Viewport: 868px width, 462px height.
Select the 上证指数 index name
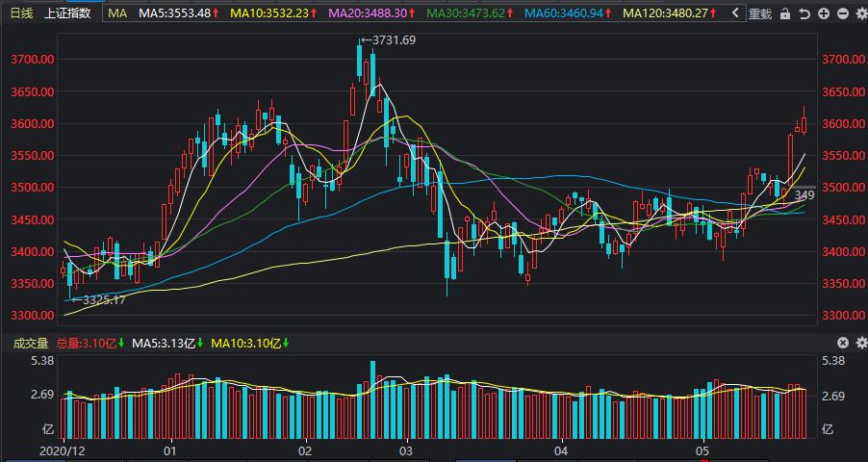coord(67,13)
